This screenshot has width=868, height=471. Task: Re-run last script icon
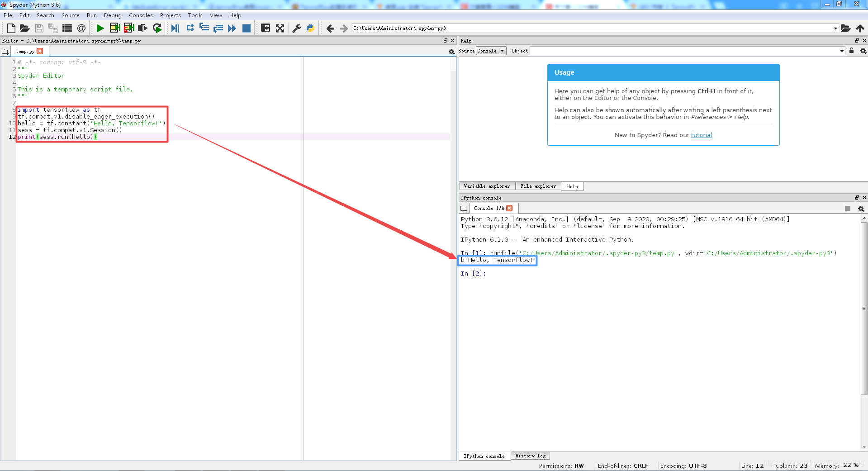click(x=157, y=28)
